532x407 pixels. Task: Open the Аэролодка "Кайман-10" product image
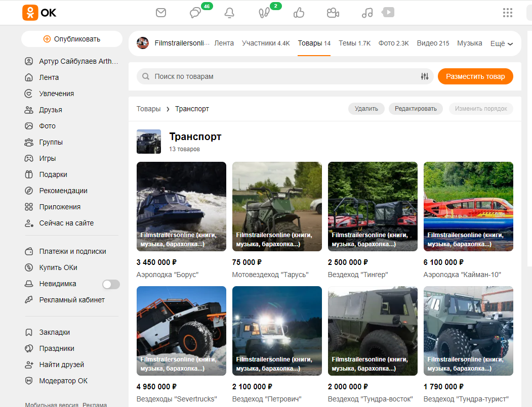[x=468, y=206]
